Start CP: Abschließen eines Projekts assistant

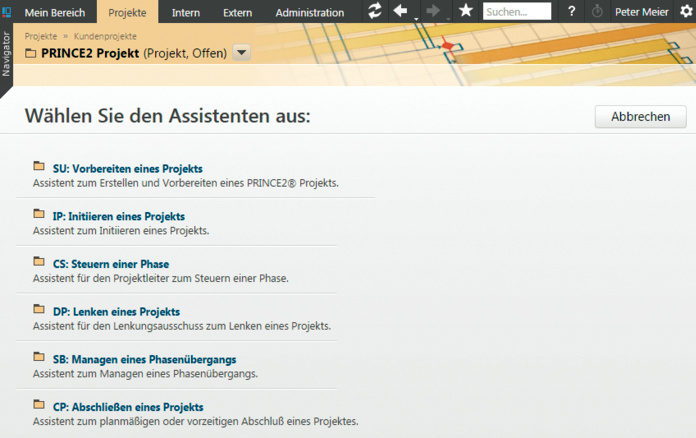(128, 407)
